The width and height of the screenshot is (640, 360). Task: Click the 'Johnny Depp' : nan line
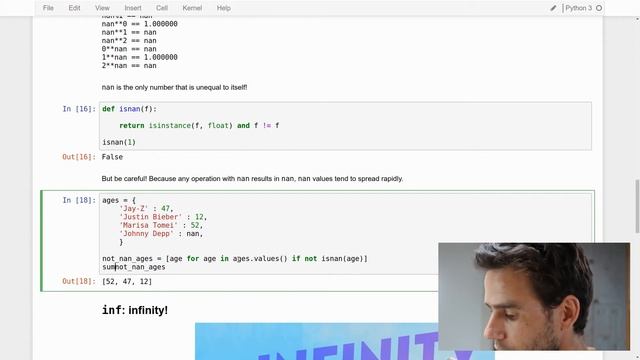point(161,234)
